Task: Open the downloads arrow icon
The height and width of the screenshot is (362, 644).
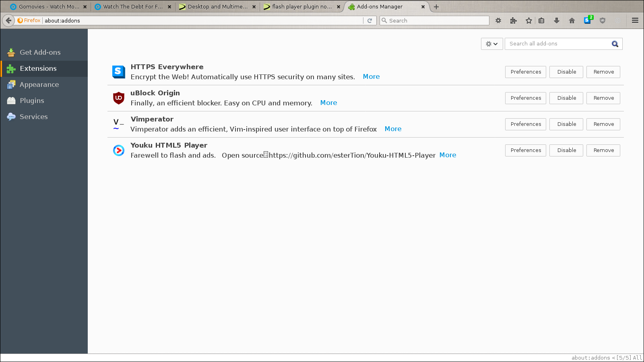Action: (x=557, y=21)
